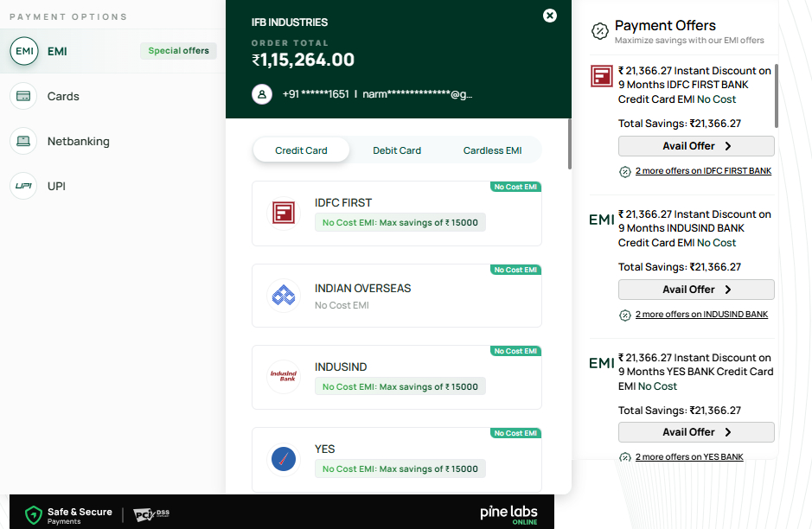Click the UPI logo icon
The image size is (812, 529).
(24, 186)
